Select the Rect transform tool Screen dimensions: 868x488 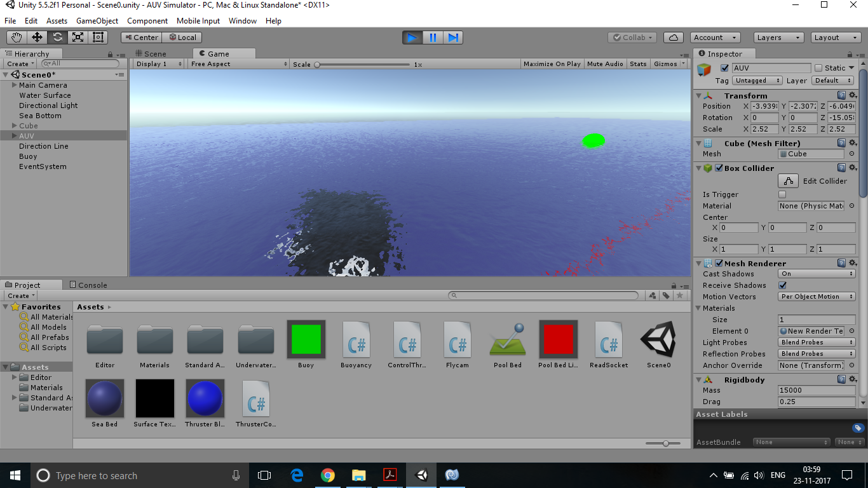click(97, 37)
